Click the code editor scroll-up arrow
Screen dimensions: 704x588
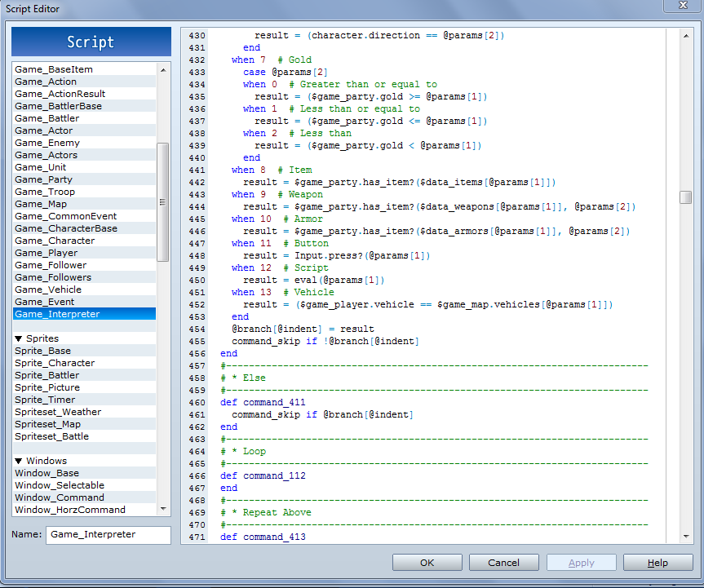685,36
